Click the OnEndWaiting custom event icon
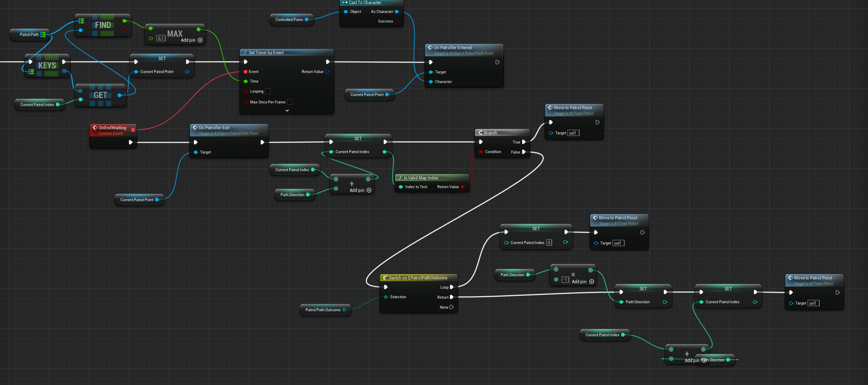868x385 pixels. coord(95,128)
